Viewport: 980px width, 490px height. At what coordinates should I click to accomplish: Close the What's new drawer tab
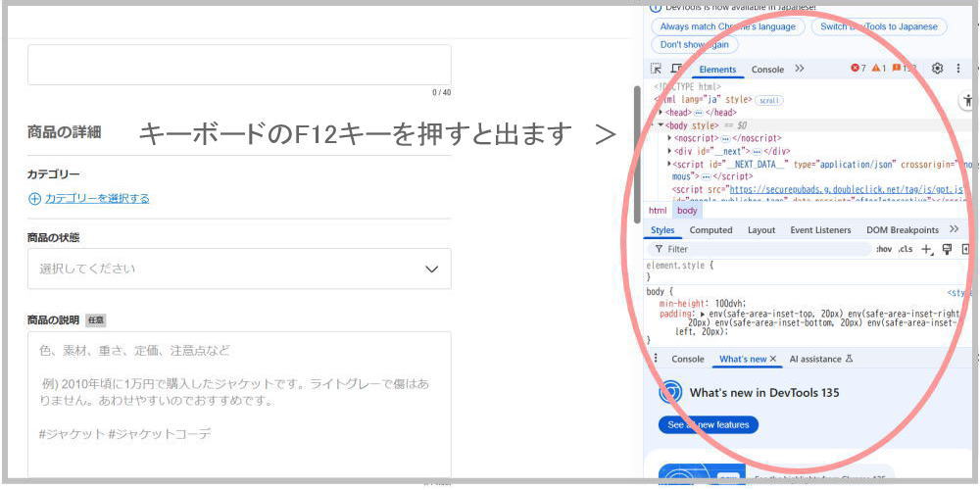tap(773, 359)
